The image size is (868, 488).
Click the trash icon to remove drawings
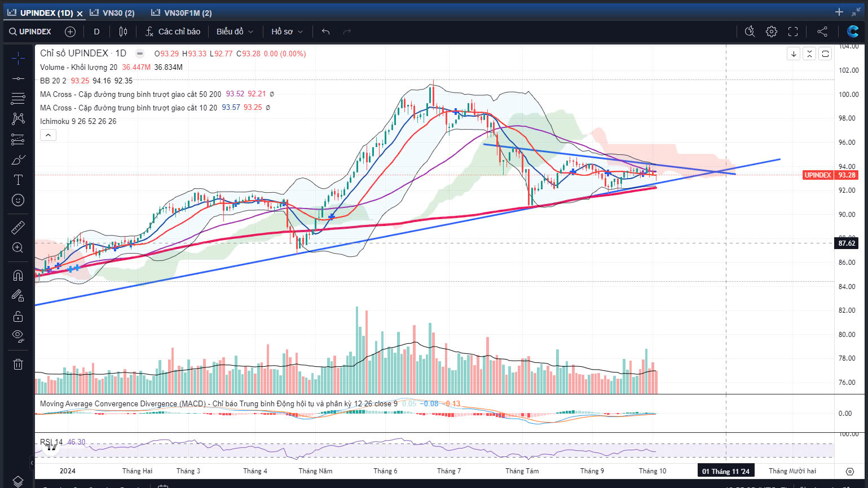[18, 364]
